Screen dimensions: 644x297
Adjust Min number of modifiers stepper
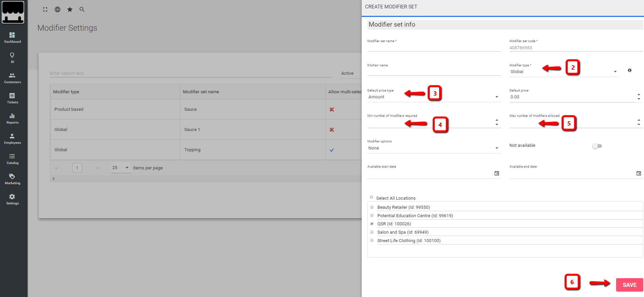[x=497, y=122]
